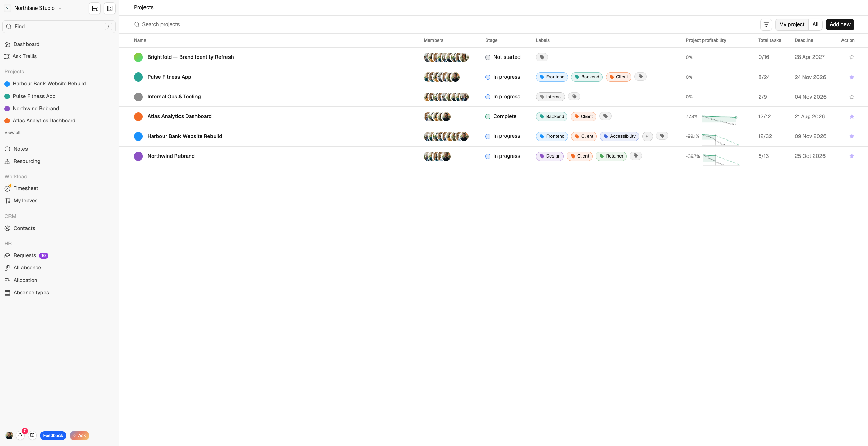Click the Ask button at the bottom
The width and height of the screenshot is (868, 446).
click(79, 435)
